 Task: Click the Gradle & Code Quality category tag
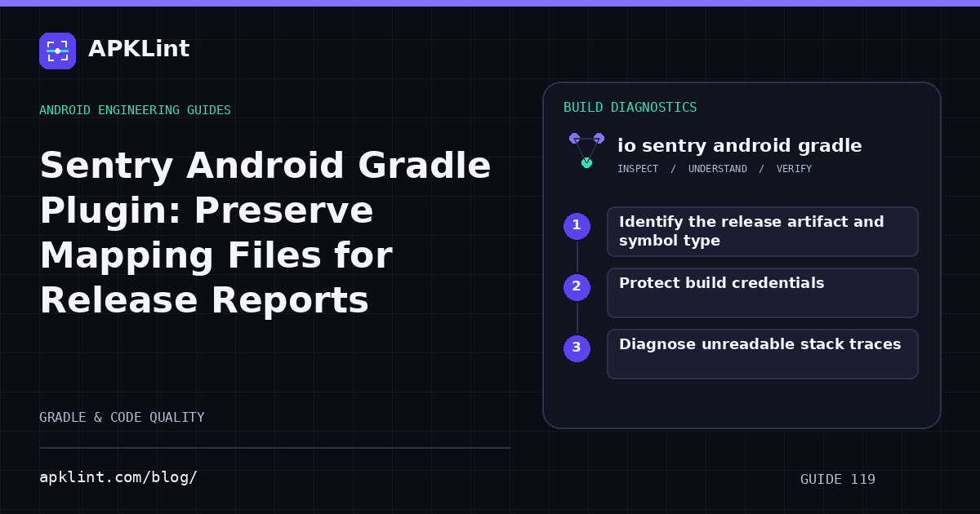122,418
